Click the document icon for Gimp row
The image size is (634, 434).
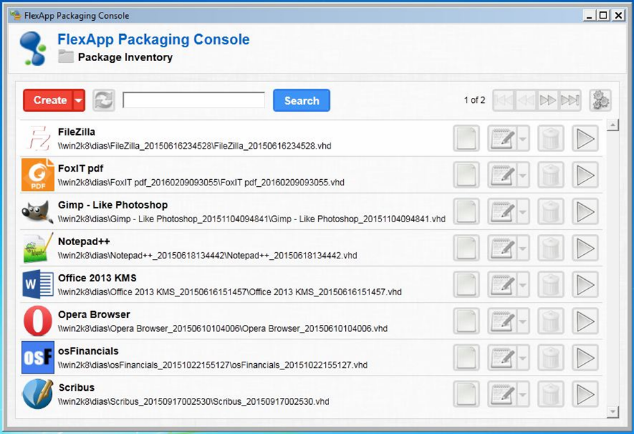[466, 212]
